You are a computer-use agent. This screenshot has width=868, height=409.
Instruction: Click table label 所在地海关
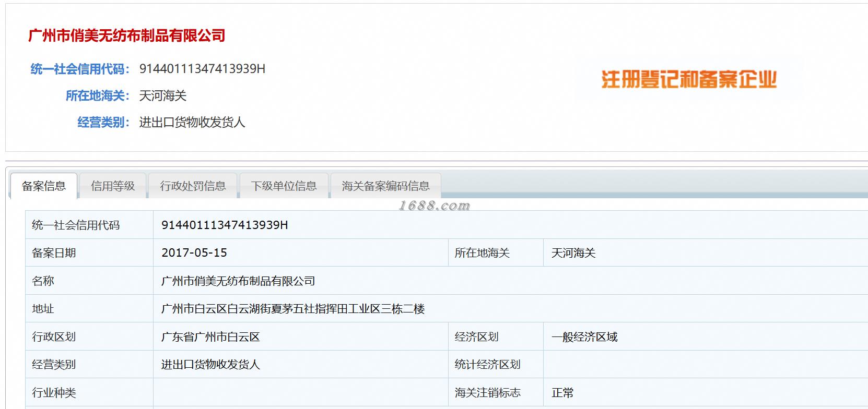482,253
